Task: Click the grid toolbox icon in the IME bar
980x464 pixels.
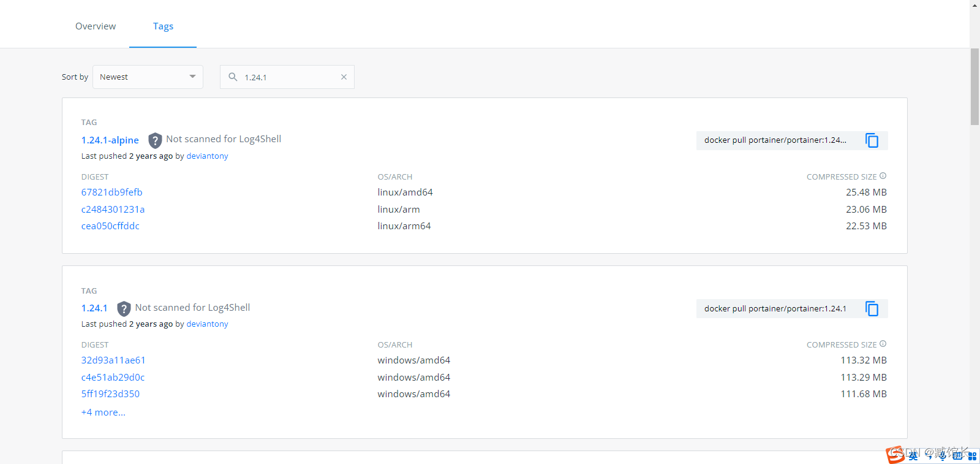Action: pos(972,456)
